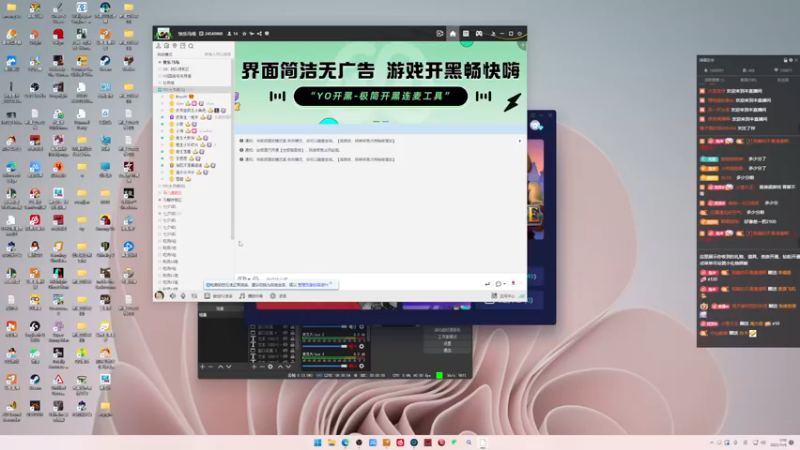Viewport: 800px width, 450px height.
Task: Click the first user row in the YY channel list
Action: [194, 96]
